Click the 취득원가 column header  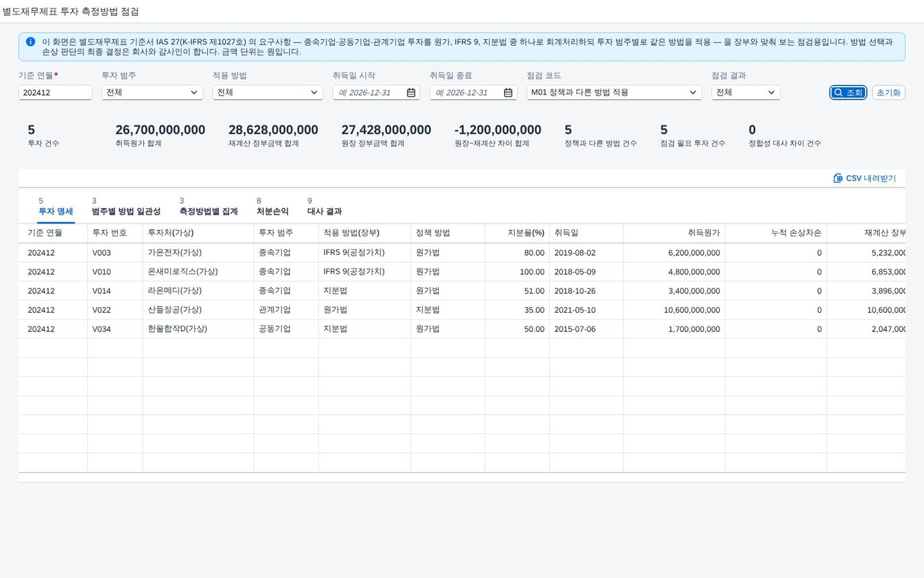point(674,233)
